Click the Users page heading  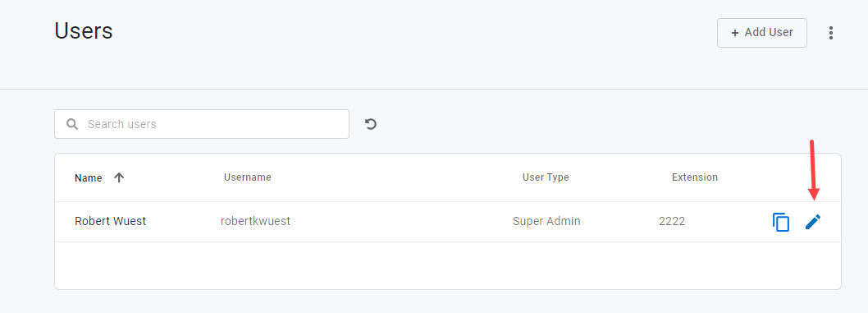click(84, 30)
